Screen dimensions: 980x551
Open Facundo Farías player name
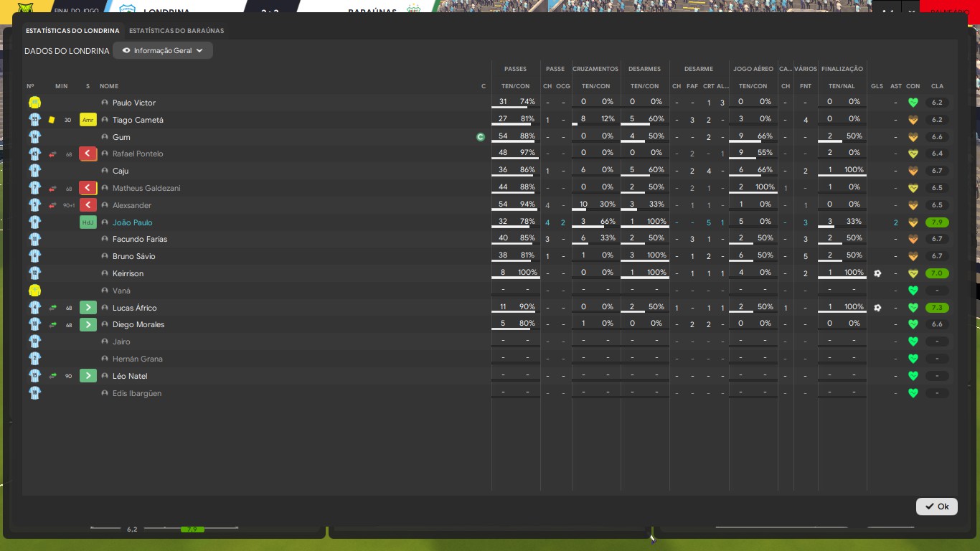point(140,239)
